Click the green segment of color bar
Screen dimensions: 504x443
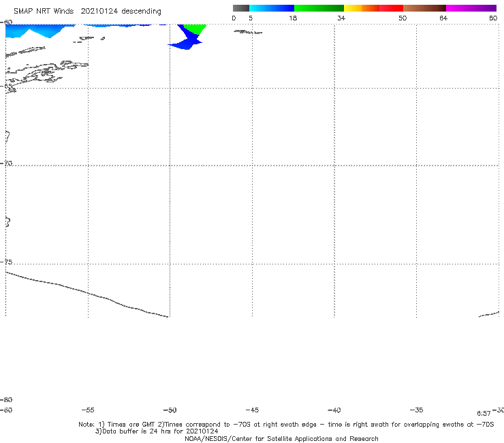click(x=319, y=8)
